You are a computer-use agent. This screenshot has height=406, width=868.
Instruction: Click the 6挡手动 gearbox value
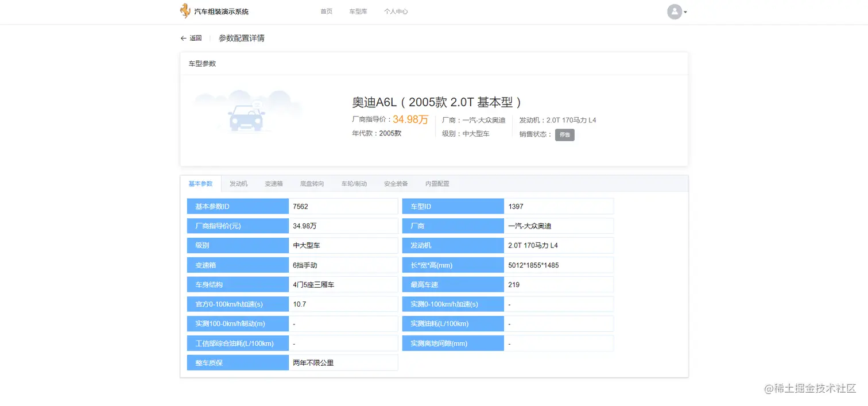pos(343,265)
